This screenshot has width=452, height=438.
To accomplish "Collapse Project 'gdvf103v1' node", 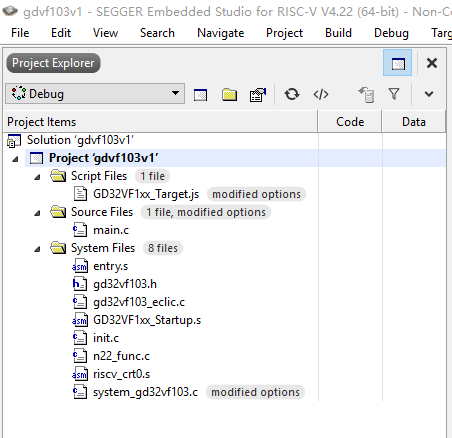I will (x=15, y=159).
